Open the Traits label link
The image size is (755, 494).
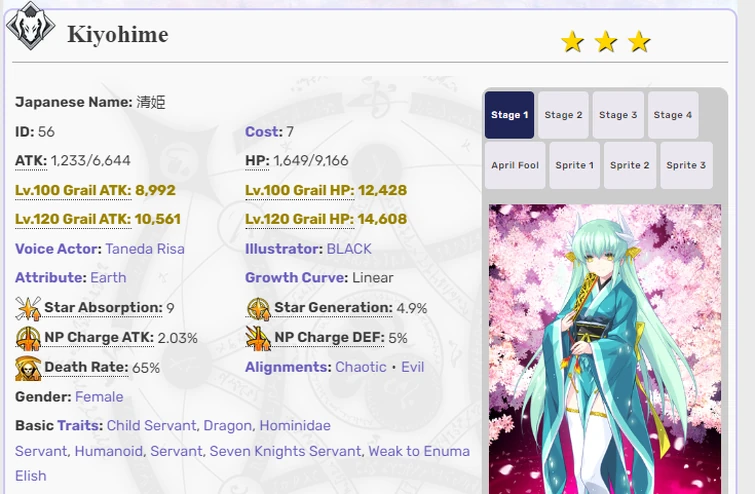coord(78,426)
